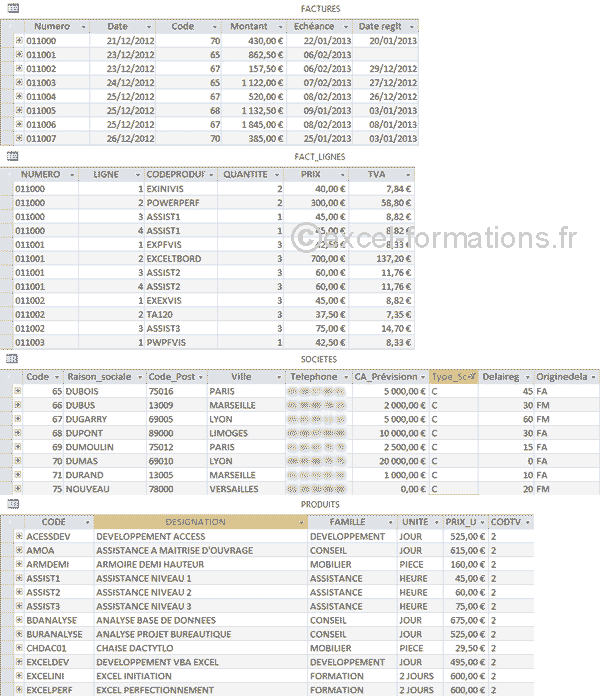This screenshot has width=600, height=696.
Task: Open Echéance column filter dropdown
Action: point(346,27)
